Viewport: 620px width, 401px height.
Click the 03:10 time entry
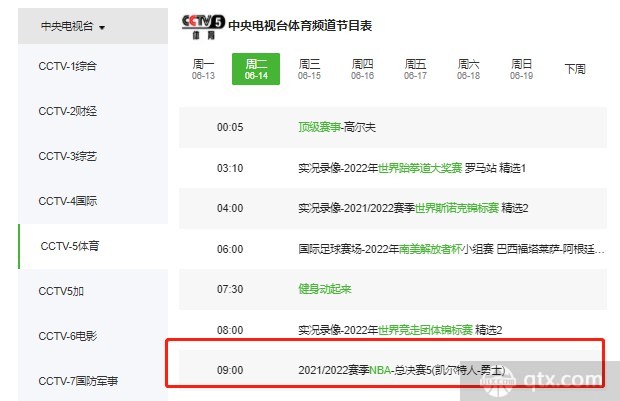[230, 168]
